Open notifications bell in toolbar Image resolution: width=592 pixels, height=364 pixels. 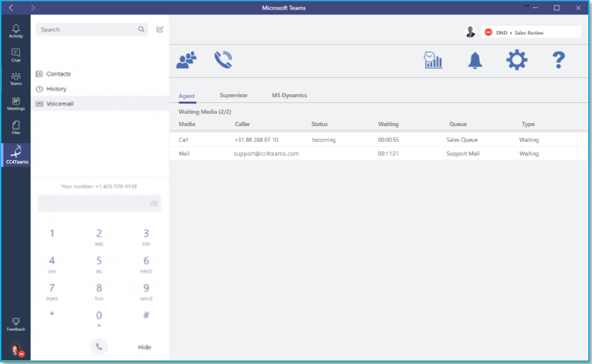pos(475,60)
